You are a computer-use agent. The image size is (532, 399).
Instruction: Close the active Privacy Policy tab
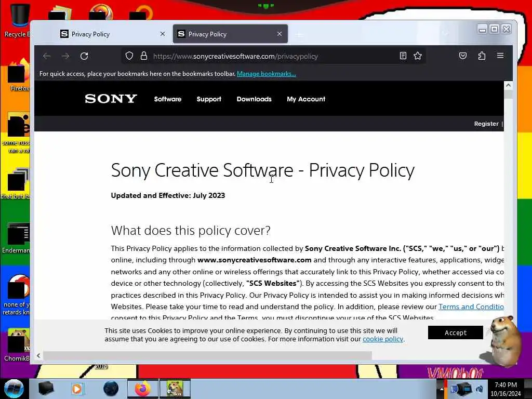(280, 34)
